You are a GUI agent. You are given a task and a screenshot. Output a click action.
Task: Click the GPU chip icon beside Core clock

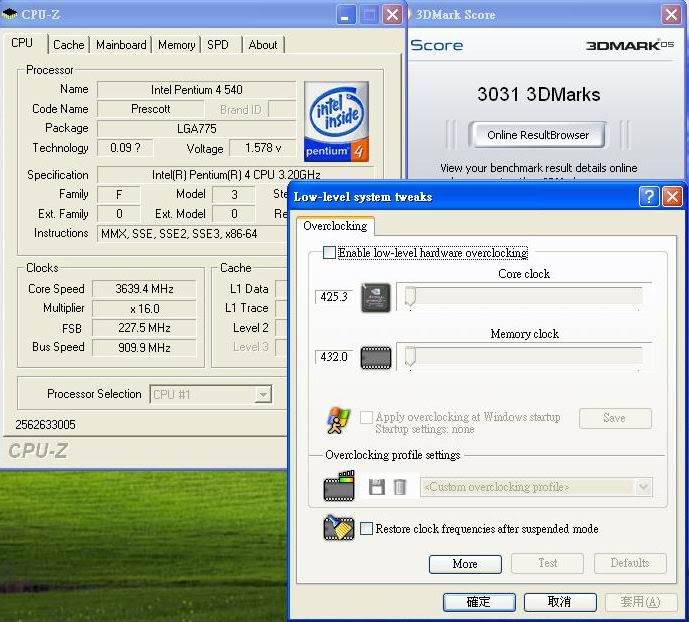point(376,298)
